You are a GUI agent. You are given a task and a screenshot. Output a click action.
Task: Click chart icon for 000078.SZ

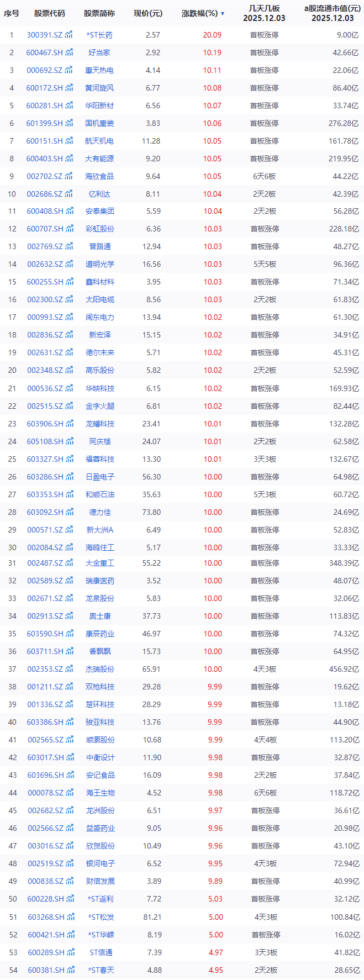[69, 793]
